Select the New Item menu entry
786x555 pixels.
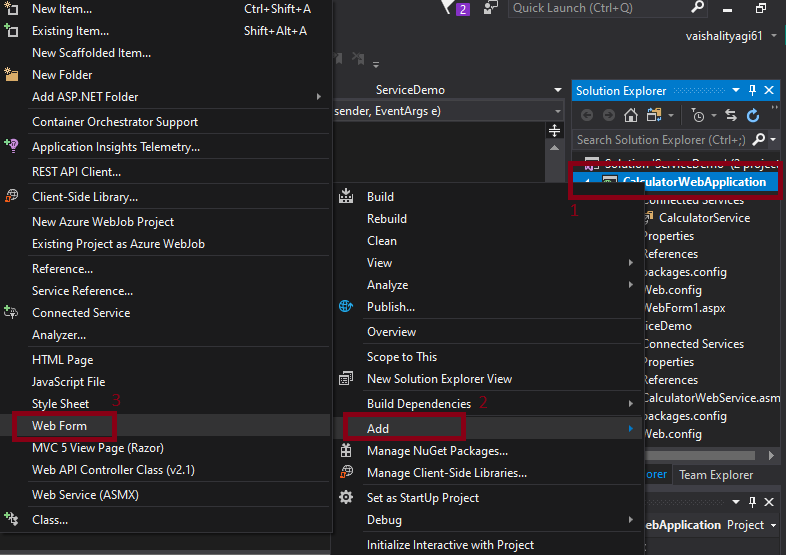165,9
